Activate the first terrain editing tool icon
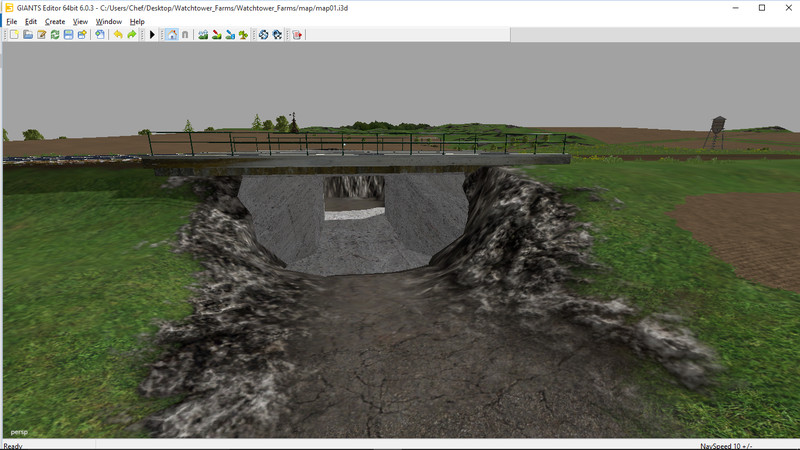 tap(203, 35)
